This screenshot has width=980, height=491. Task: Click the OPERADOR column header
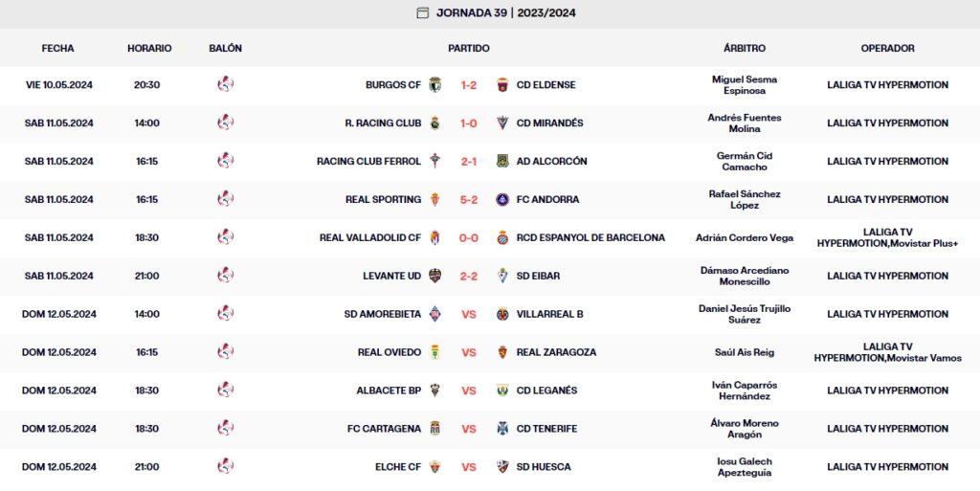click(x=887, y=48)
